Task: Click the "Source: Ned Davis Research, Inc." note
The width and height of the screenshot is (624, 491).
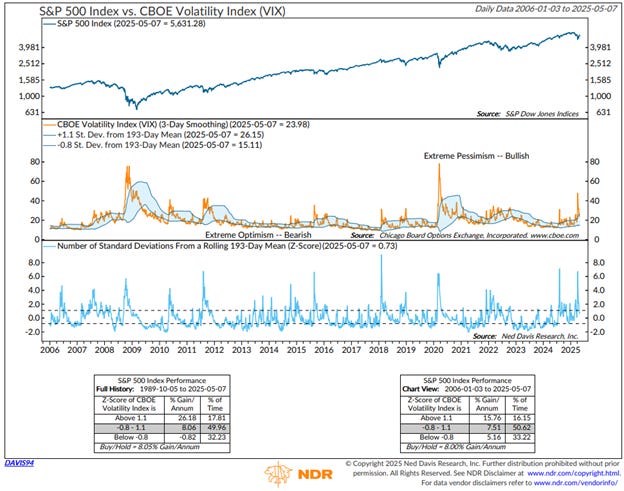Action: 525,336
